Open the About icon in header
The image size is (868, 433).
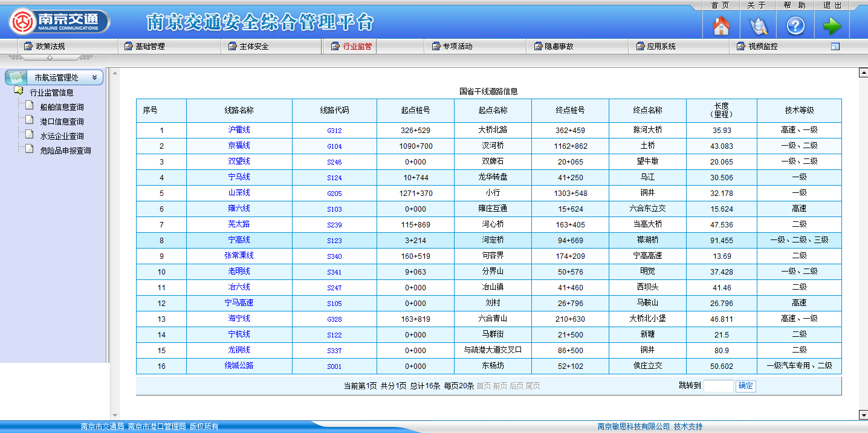758,26
